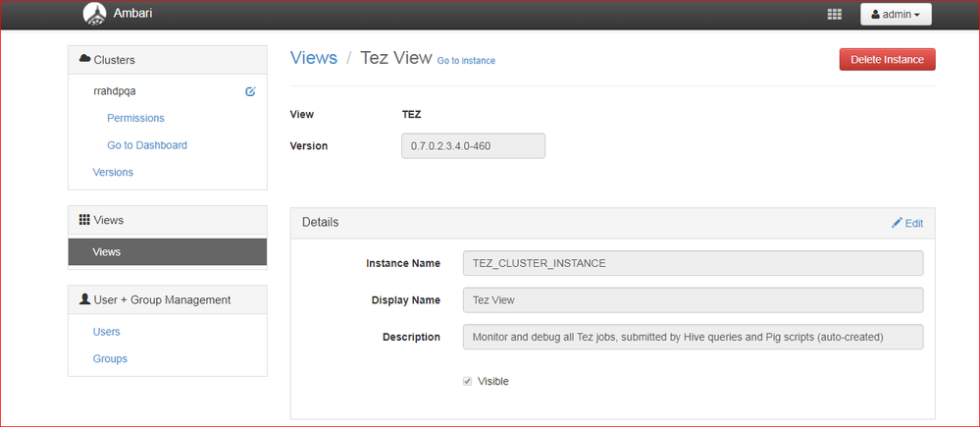980x427 pixels.
Task: Select the Views item in sidebar
Action: (168, 252)
